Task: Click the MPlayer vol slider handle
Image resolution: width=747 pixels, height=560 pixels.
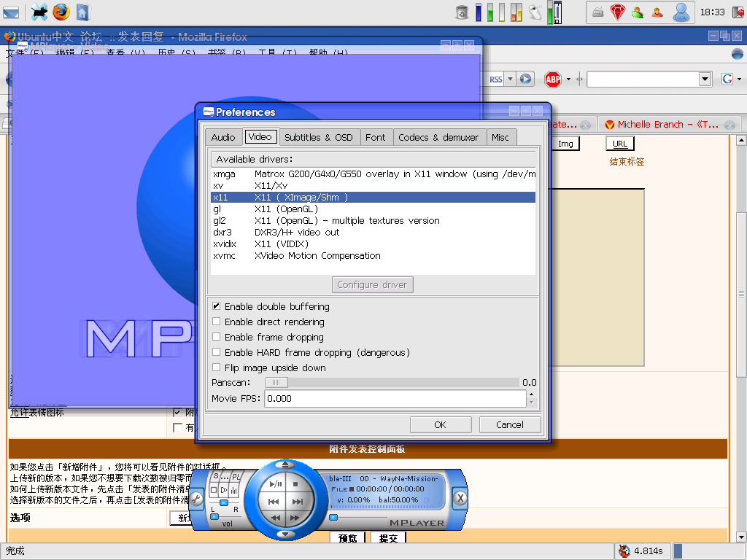Action: [214, 517]
